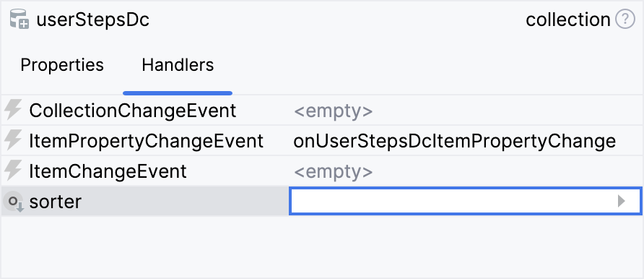644x279 pixels.
Task: Select the ItemPropertyChangeEvent row label
Action: 147,141
